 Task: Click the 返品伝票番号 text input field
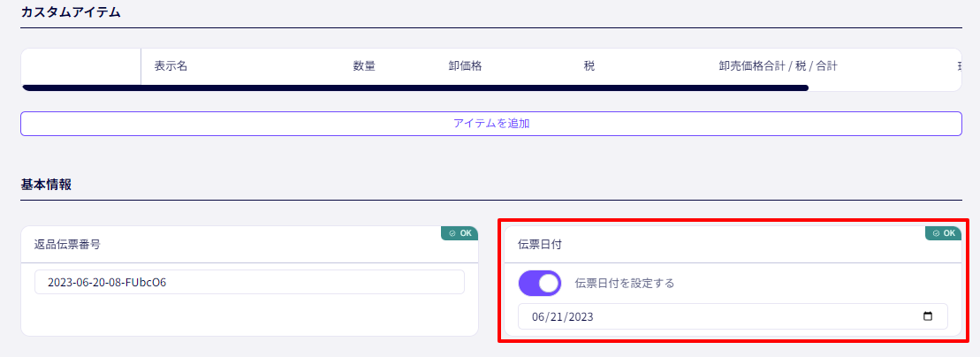[249, 282]
